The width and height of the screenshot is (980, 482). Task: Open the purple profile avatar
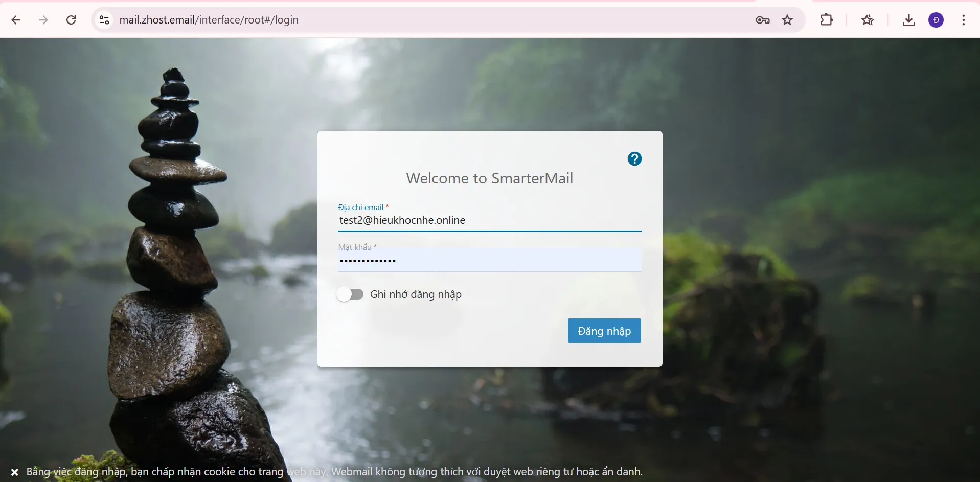[x=936, y=20]
